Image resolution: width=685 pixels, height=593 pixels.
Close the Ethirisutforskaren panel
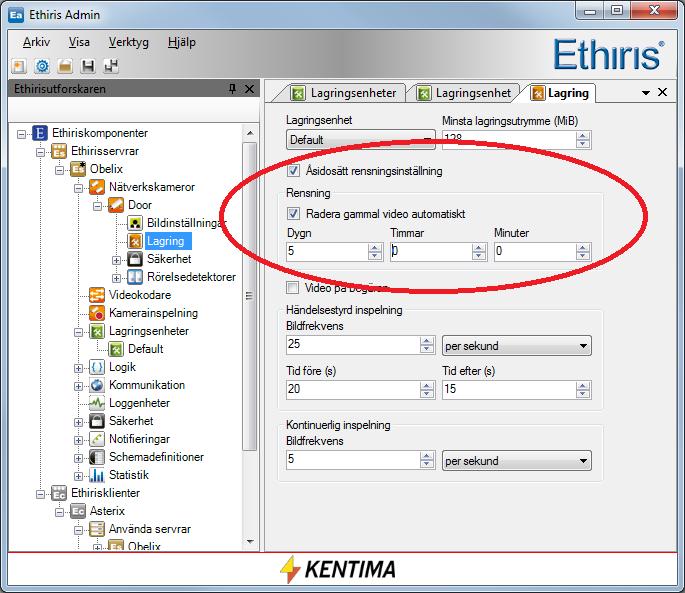pos(249,89)
